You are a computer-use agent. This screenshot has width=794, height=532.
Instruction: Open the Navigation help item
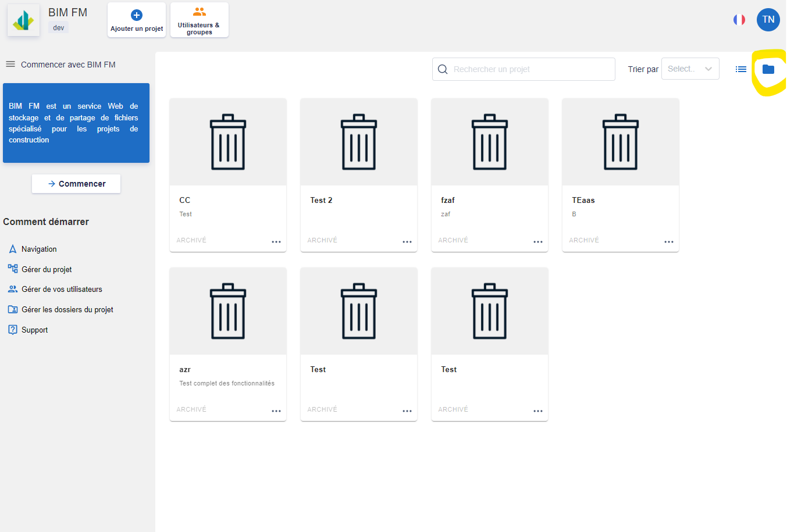coord(39,249)
